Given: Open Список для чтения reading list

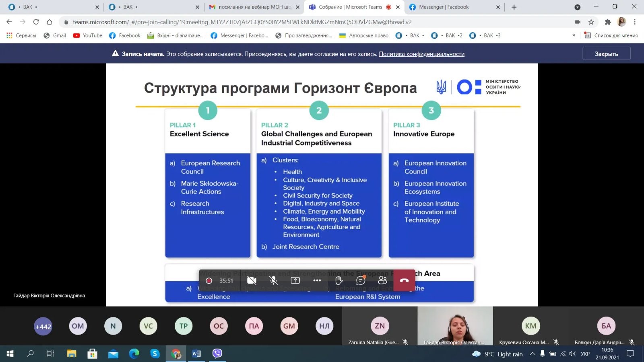Looking at the screenshot, I should pos(611,35).
